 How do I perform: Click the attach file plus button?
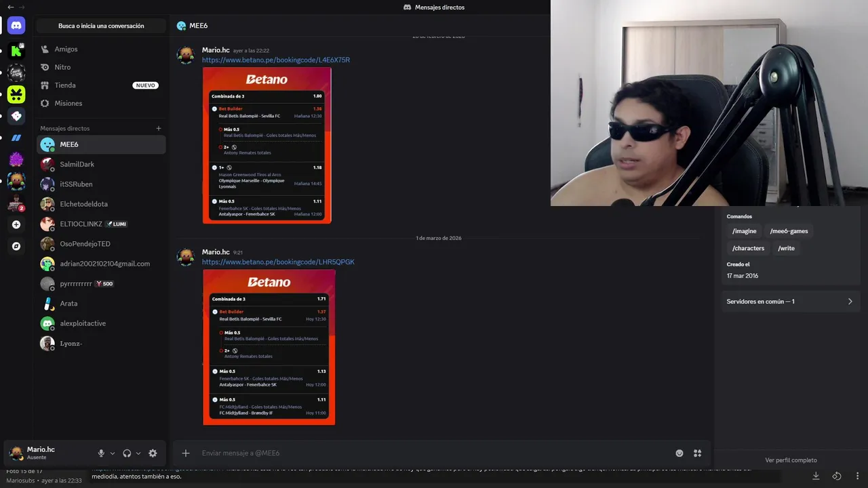(x=186, y=453)
